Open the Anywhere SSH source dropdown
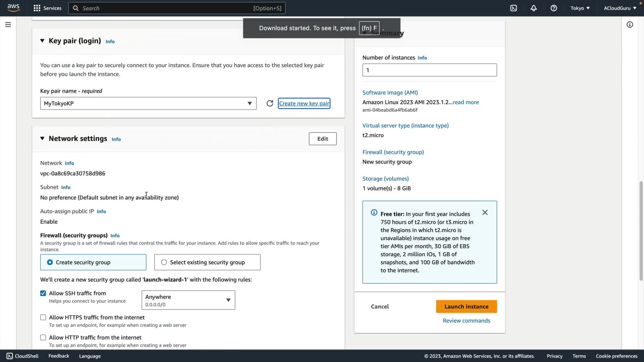The image size is (644, 362). pos(188,300)
